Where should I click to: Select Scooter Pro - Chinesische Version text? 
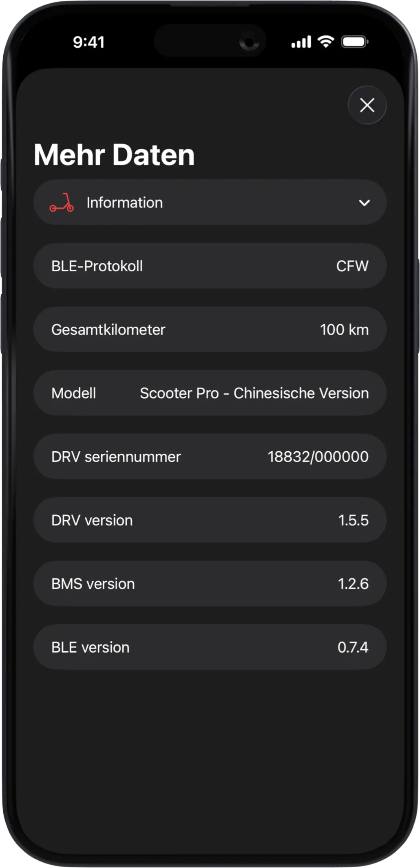tap(254, 393)
